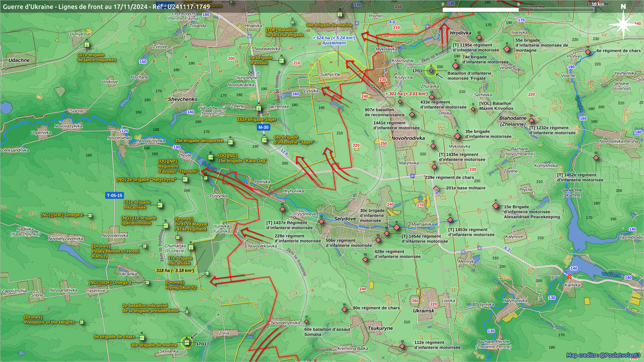Click the 107e brigade de lance-roquettes unit icon

coord(87,45)
